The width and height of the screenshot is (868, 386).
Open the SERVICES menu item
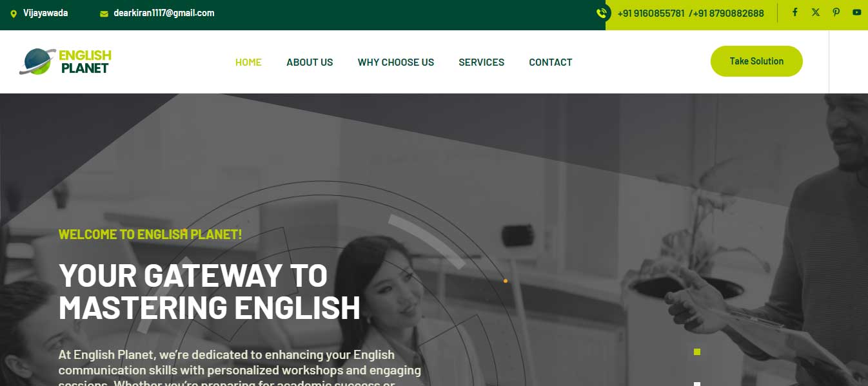(482, 63)
